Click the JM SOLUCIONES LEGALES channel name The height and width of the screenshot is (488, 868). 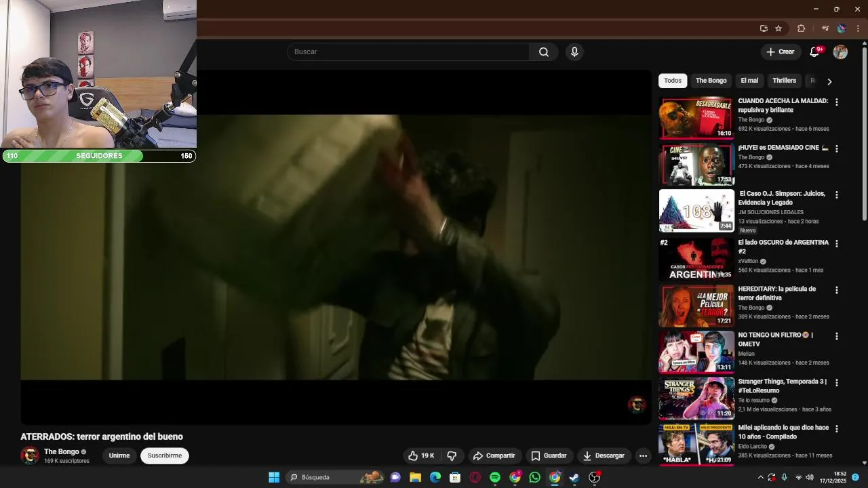(770, 212)
